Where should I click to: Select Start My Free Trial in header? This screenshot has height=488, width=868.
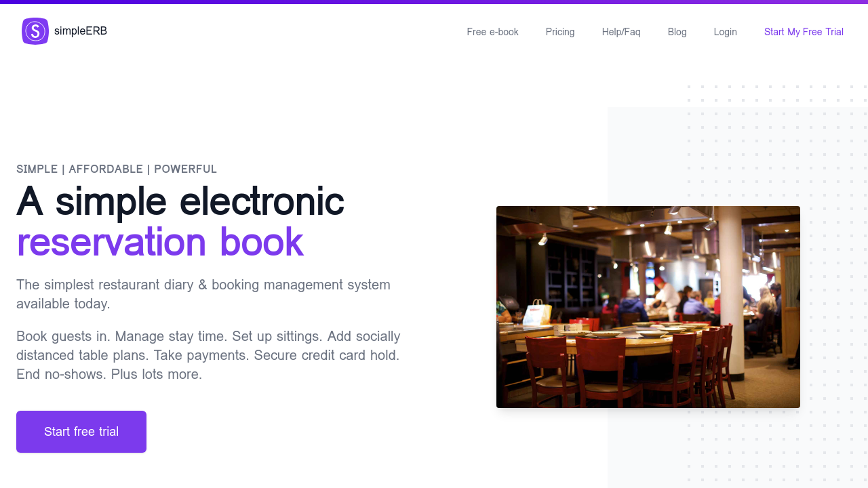click(804, 32)
